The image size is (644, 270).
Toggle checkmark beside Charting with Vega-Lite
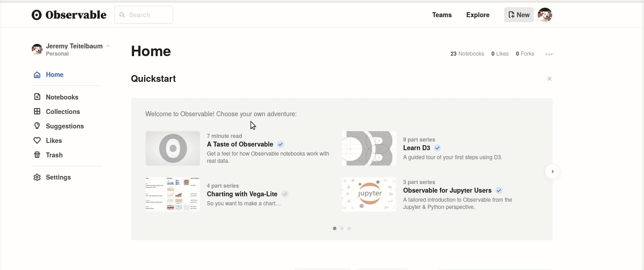coord(285,194)
